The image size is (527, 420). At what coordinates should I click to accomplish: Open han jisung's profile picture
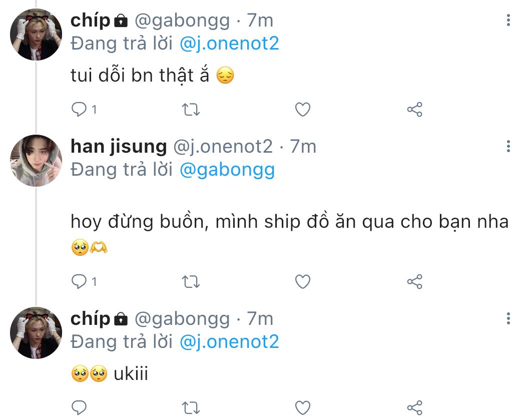[36, 161]
